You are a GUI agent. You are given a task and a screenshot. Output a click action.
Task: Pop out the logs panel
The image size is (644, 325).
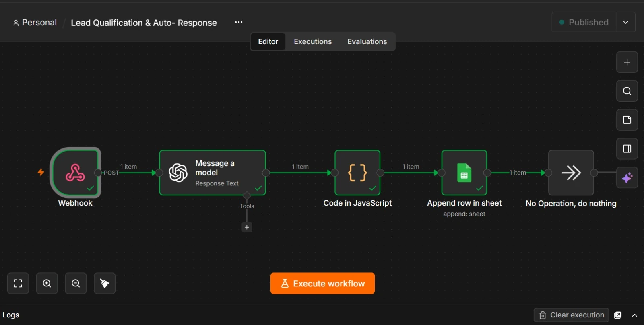point(618,315)
